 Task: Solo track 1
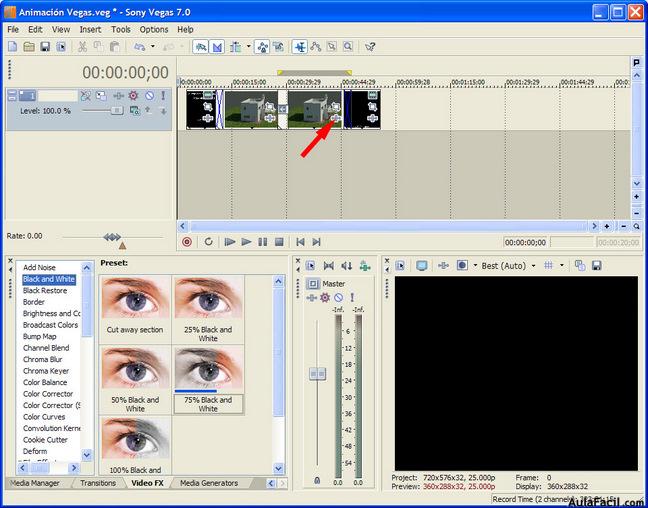[x=163, y=96]
